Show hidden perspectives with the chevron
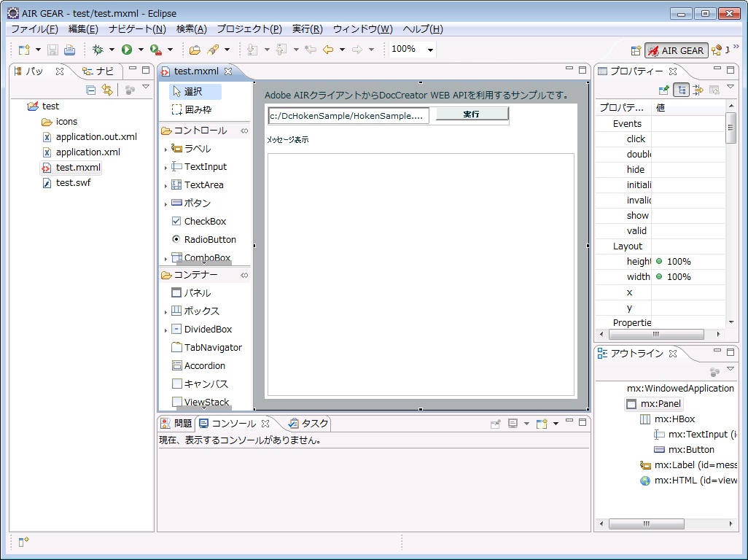748x560 pixels. [x=736, y=47]
